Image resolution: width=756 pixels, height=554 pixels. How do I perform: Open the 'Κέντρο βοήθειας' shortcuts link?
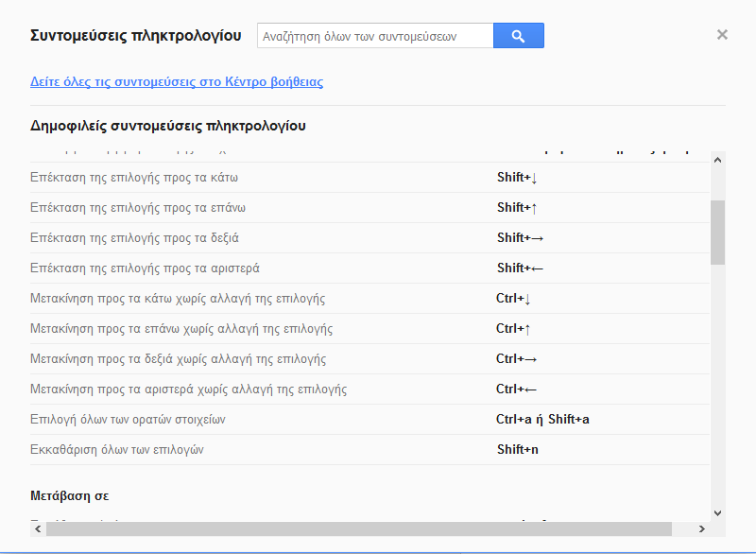[x=177, y=82]
